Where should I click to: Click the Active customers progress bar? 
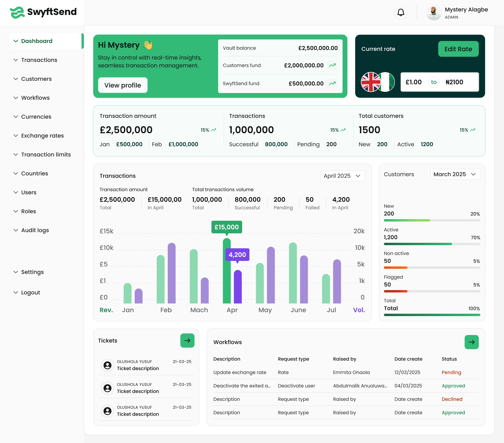432,244
